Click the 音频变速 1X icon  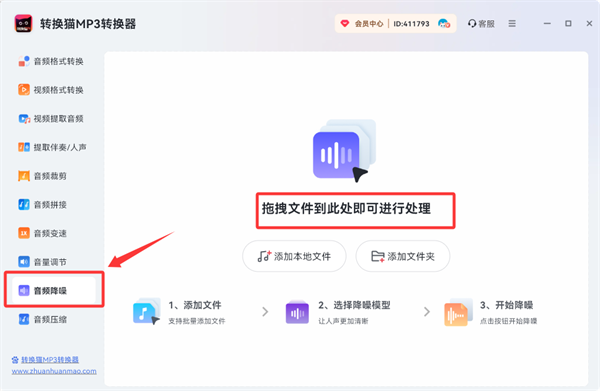[24, 233]
